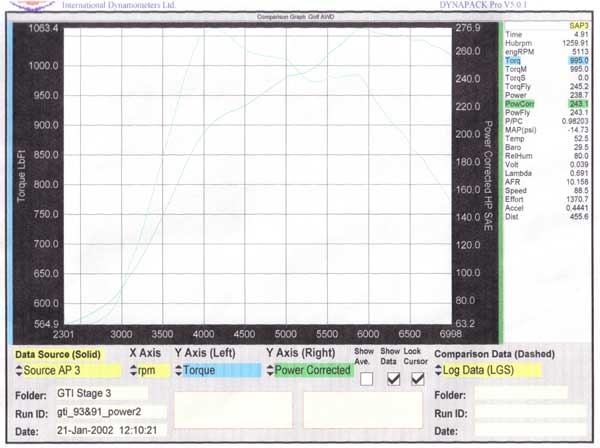
Task: Click the Speed row label
Action: click(x=515, y=191)
